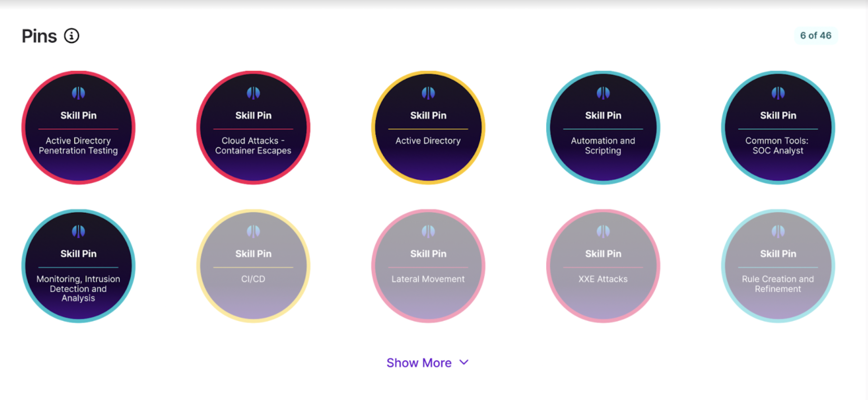Click the Skill Pin title on XXE Attacks badge
The height and width of the screenshot is (400, 868).
(603, 254)
